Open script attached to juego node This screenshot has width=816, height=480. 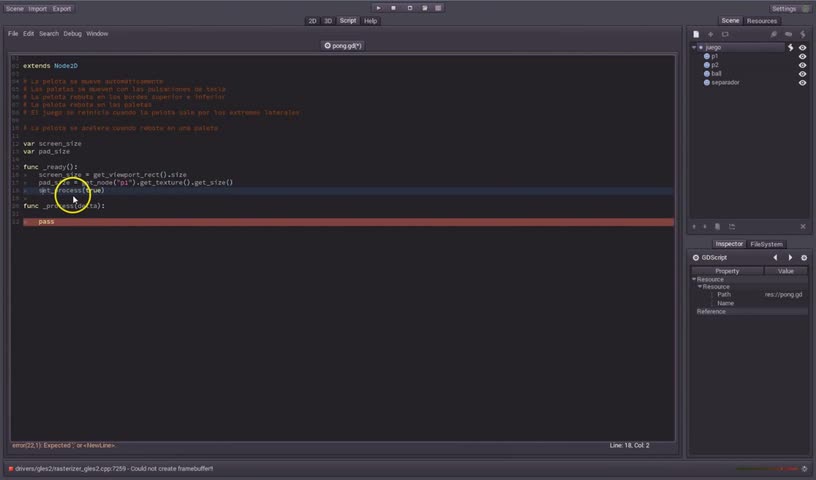(790, 47)
